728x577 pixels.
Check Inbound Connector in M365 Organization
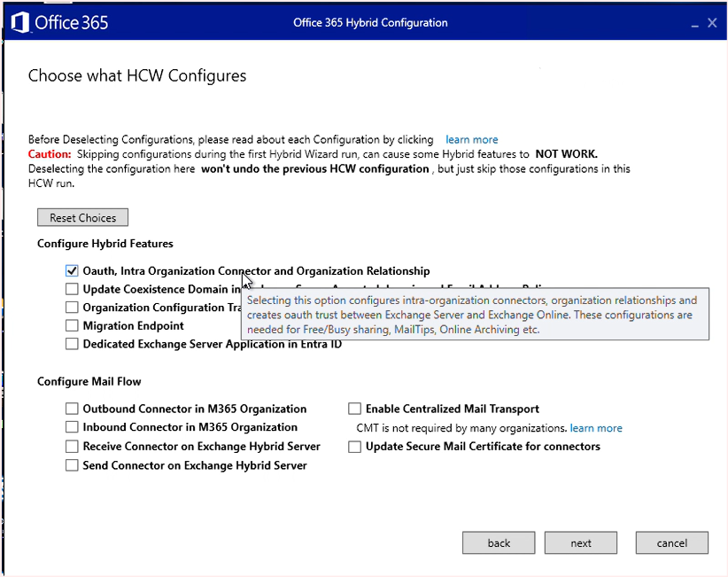[x=72, y=427]
